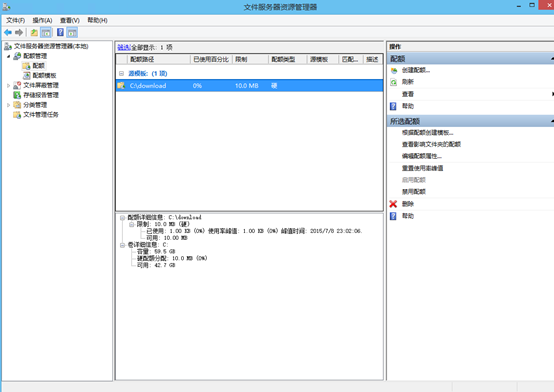The height and width of the screenshot is (392, 554).
Task: Collapse the 配额管理 tree node
Action: pyautogui.click(x=8, y=56)
